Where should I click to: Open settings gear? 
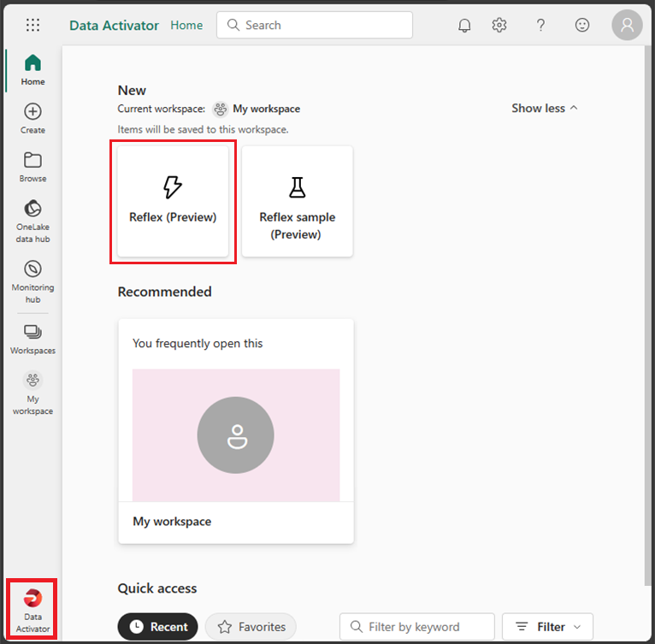[499, 25]
